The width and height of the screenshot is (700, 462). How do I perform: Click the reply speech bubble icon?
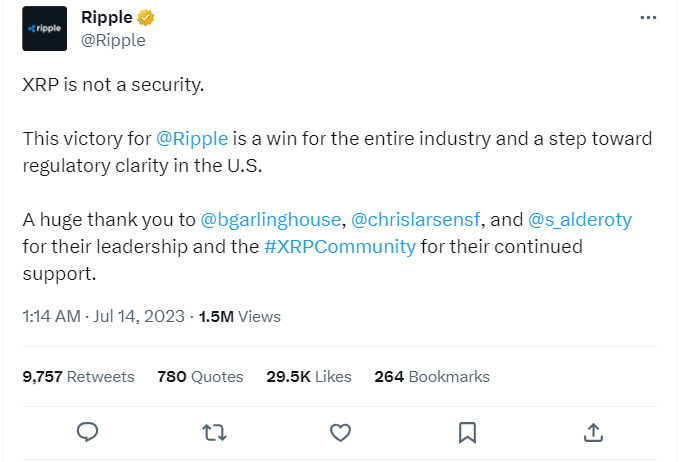click(88, 432)
